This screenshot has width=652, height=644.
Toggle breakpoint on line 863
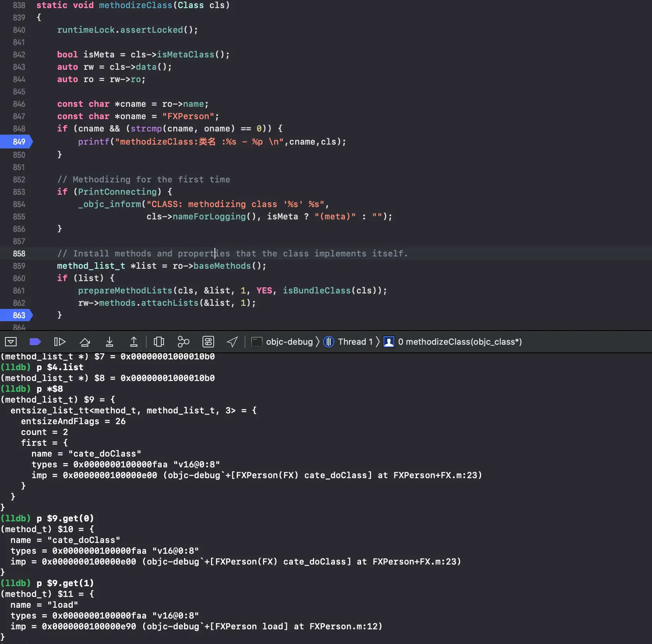[x=17, y=315]
